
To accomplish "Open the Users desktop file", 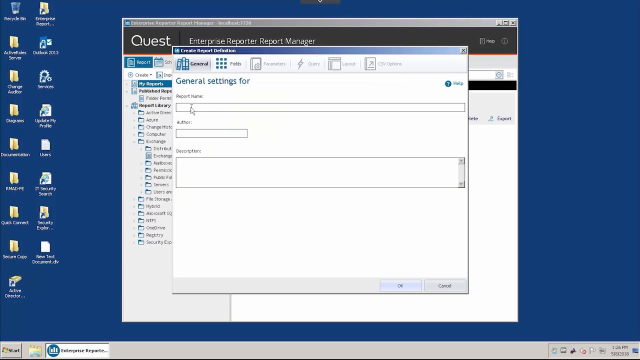I will click(x=45, y=148).
